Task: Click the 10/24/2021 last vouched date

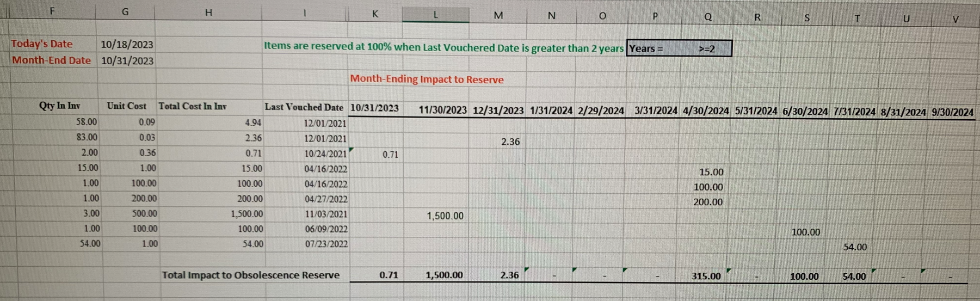Action: click(325, 154)
